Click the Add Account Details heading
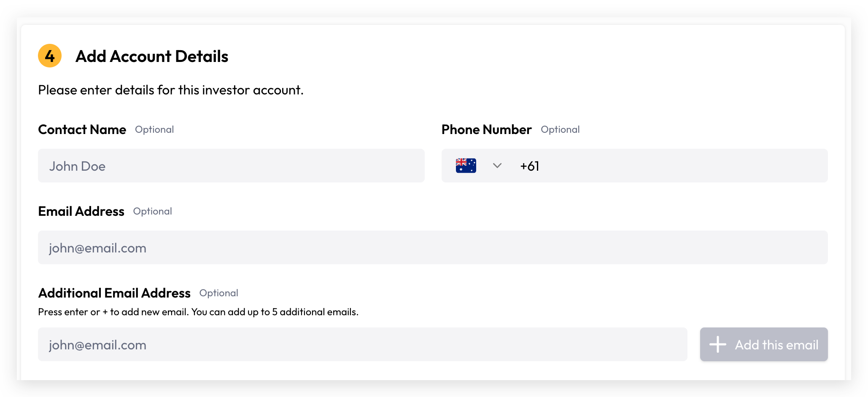This screenshot has height=397, width=868. [152, 56]
